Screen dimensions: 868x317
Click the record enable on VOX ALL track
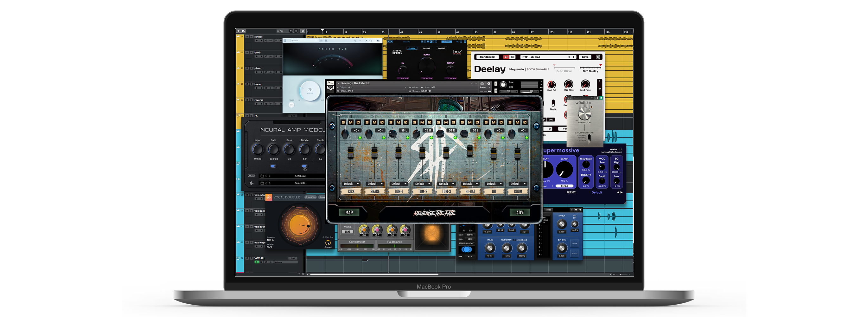click(256, 262)
